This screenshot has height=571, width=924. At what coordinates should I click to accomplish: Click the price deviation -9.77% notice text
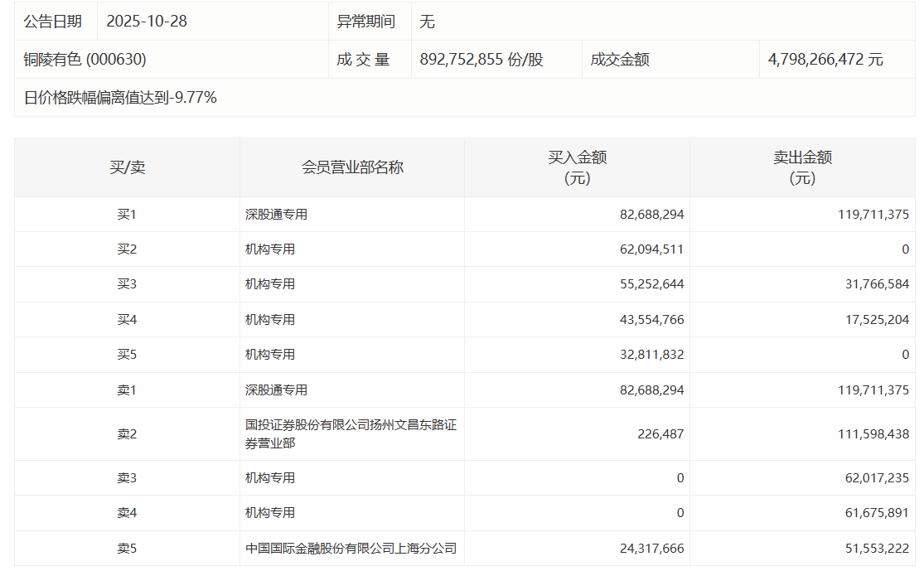(120, 98)
